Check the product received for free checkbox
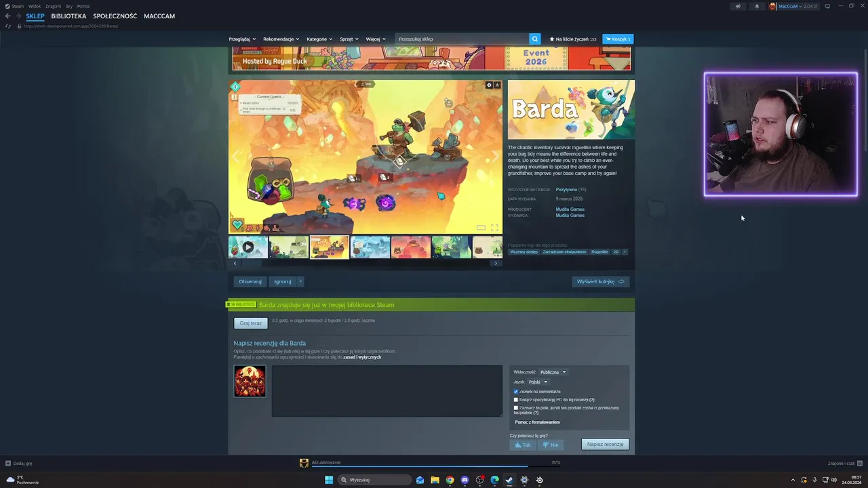Image resolution: width=868 pixels, height=488 pixels. 516,408
